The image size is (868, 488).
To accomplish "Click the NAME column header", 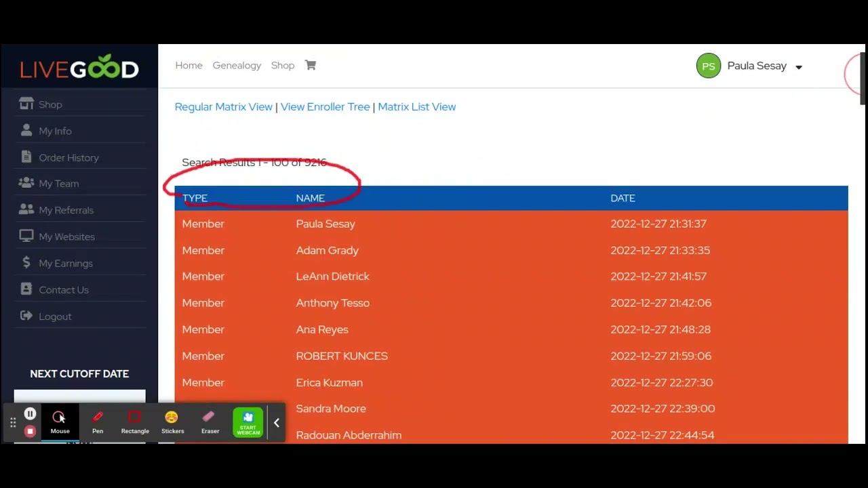I will pyautogui.click(x=310, y=198).
